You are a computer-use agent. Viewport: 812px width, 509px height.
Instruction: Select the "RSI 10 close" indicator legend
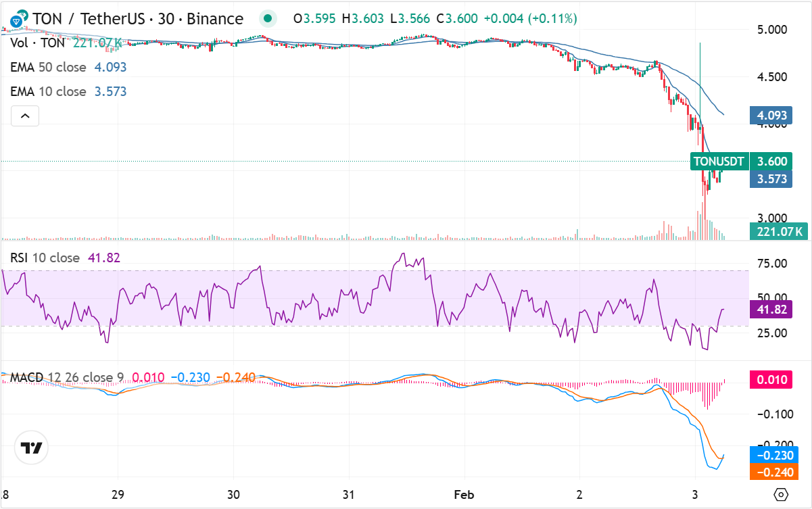[x=45, y=258]
